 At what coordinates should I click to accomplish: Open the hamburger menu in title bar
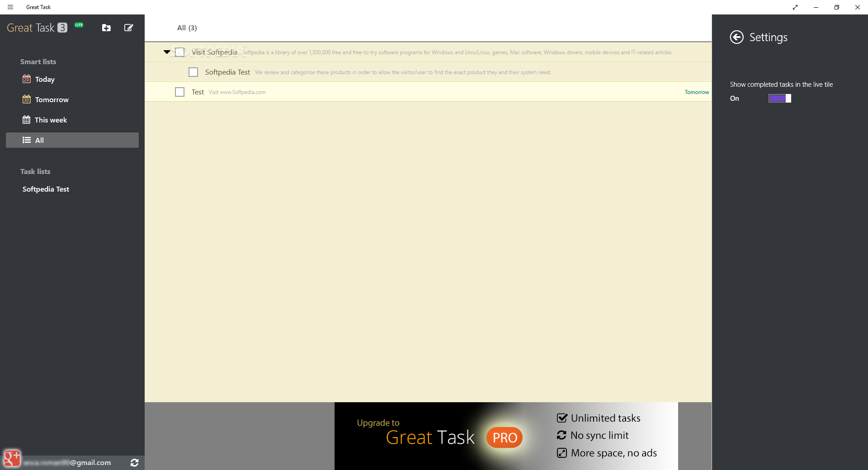tap(10, 7)
